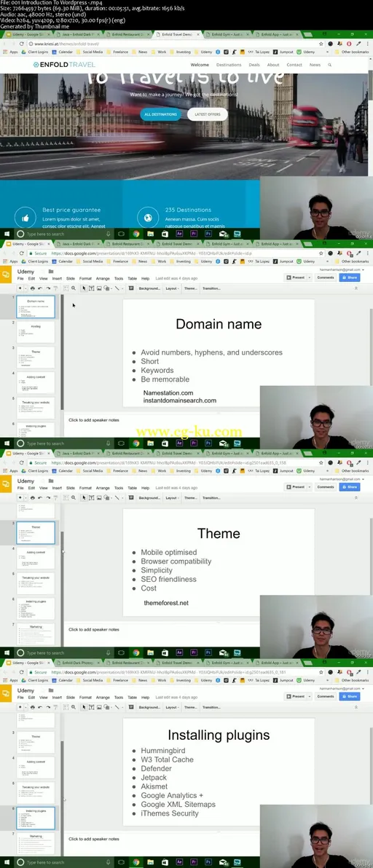Click the blue Share button above the Installing plugins slide
This screenshot has width=373, height=868.
tap(350, 696)
